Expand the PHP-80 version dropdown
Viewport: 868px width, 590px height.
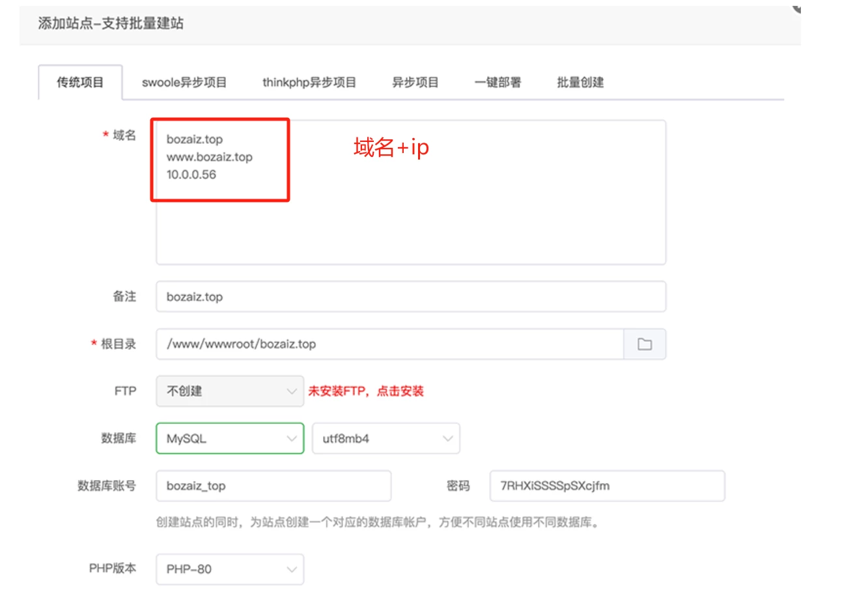[229, 569]
